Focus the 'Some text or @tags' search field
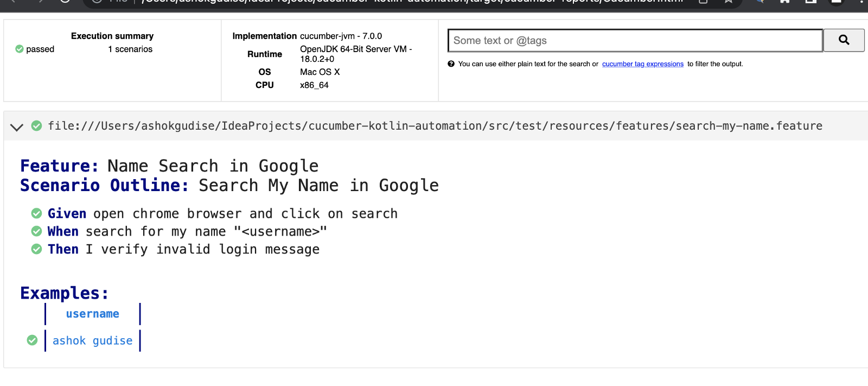The height and width of the screenshot is (386, 868). 635,41
